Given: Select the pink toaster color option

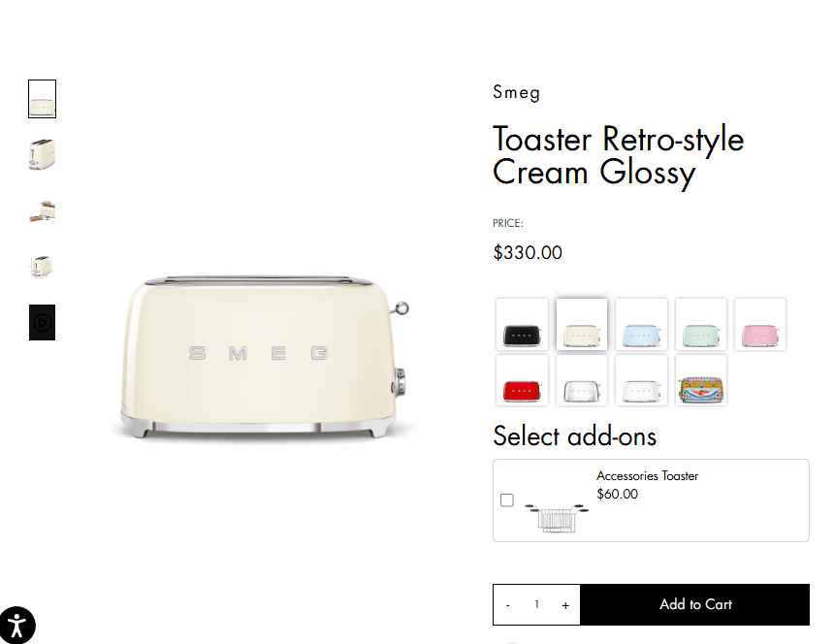Looking at the screenshot, I should (760, 324).
